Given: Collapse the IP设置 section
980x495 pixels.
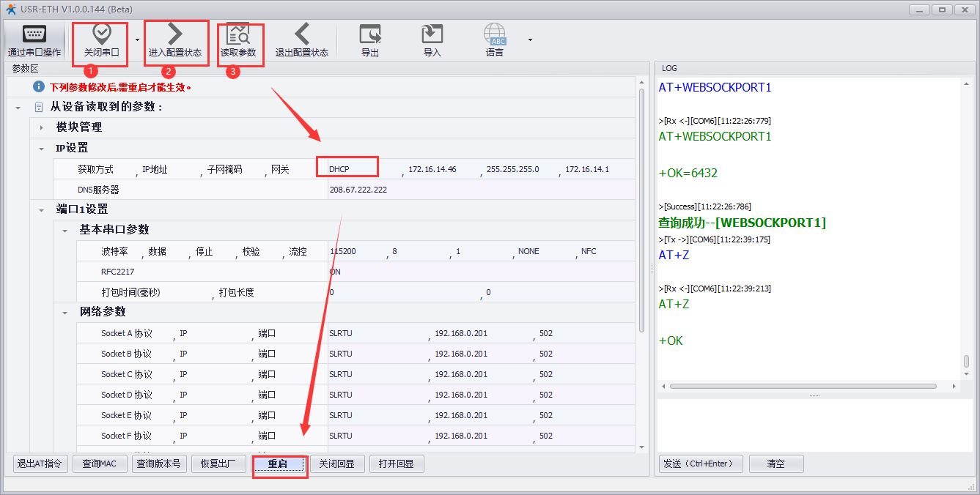Looking at the screenshot, I should point(42,149).
